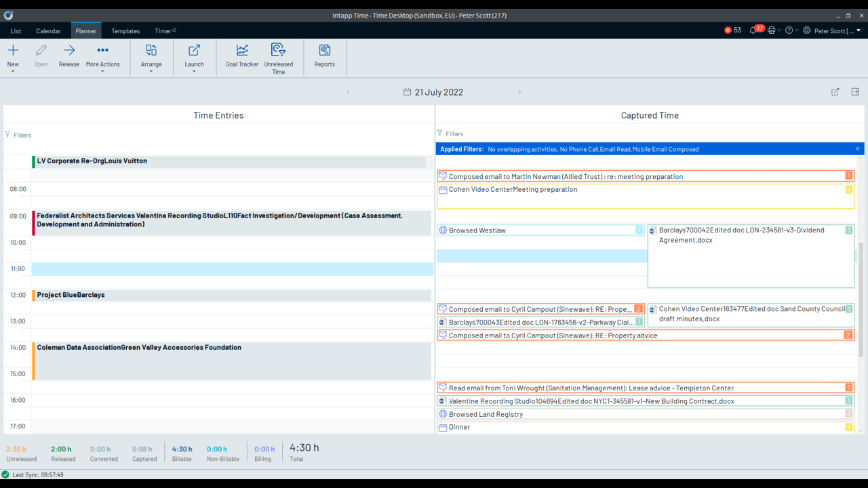
Task: Open the notifications bell with 37 badge
Action: click(x=755, y=30)
